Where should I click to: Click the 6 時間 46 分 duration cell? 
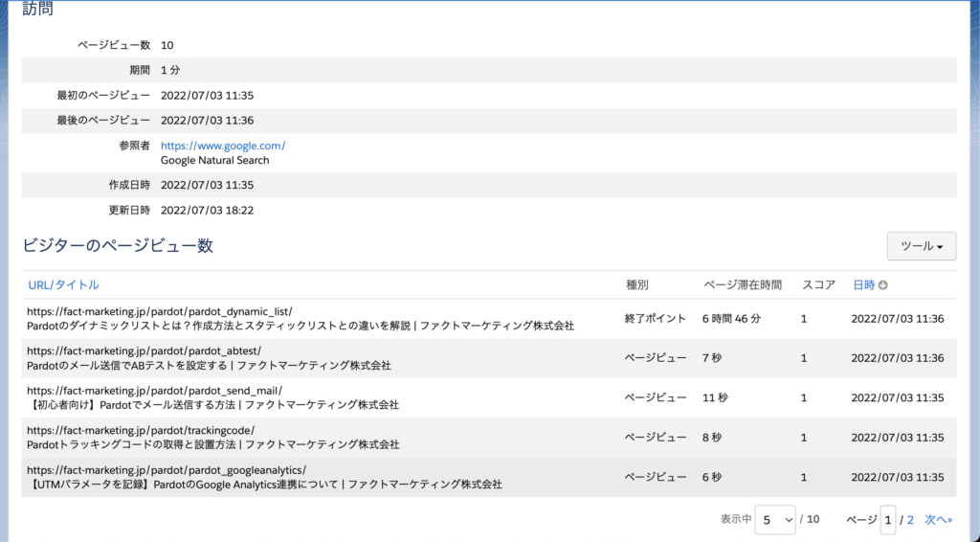(x=731, y=319)
